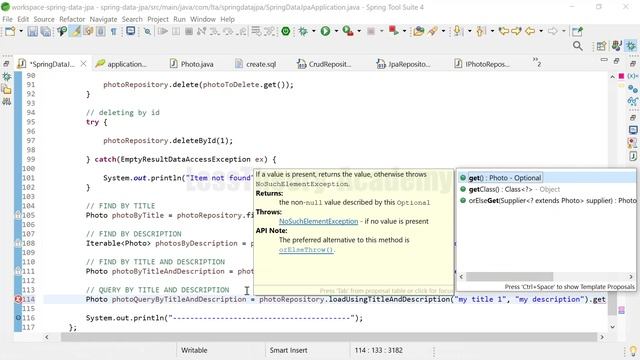
Task: Click the error marker on line 114
Action: coord(18,299)
